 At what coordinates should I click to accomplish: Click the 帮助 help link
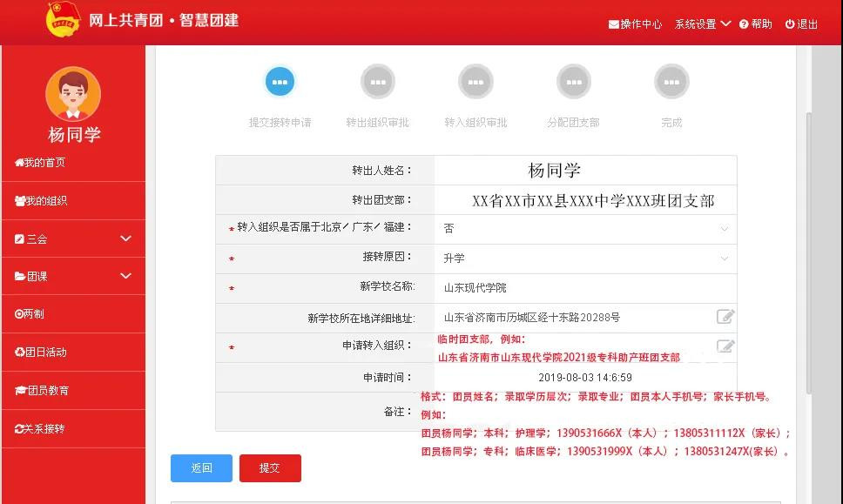coord(756,24)
